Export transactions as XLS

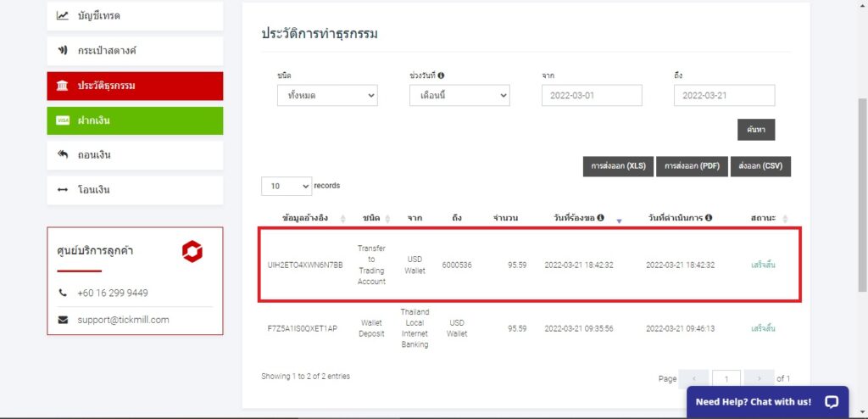(618, 166)
